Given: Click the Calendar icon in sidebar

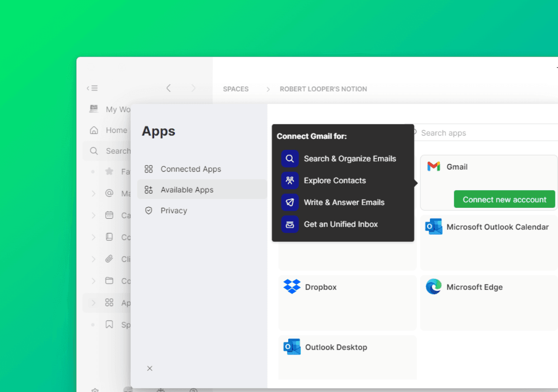Looking at the screenshot, I should (109, 215).
